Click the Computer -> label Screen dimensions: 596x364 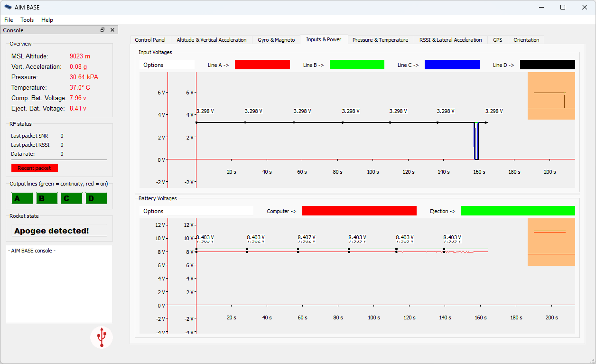281,211
